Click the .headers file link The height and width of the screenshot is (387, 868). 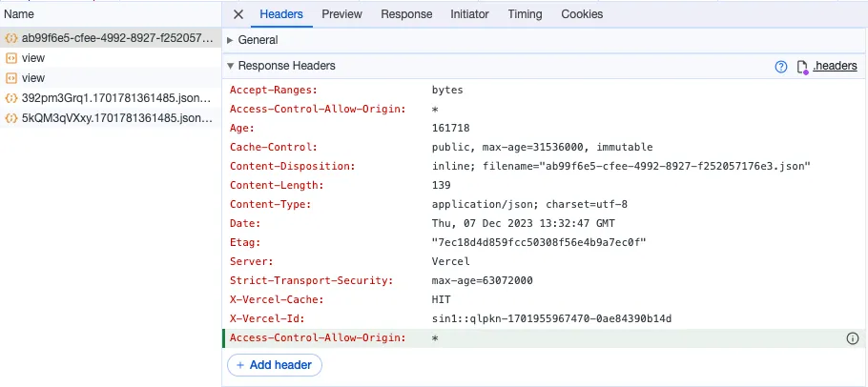point(835,67)
